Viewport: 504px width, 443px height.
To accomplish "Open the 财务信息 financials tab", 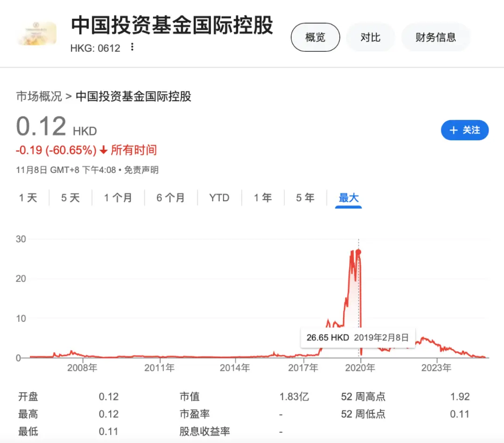I will 435,37.
